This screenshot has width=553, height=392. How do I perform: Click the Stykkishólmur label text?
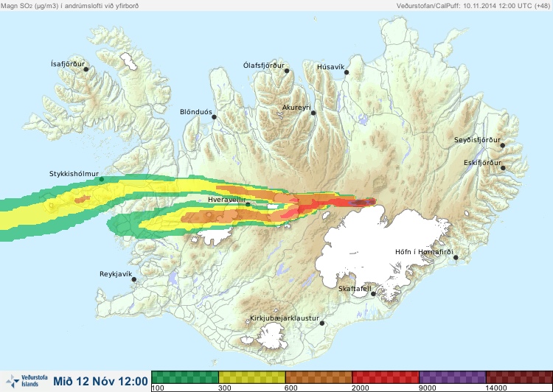click(x=74, y=174)
